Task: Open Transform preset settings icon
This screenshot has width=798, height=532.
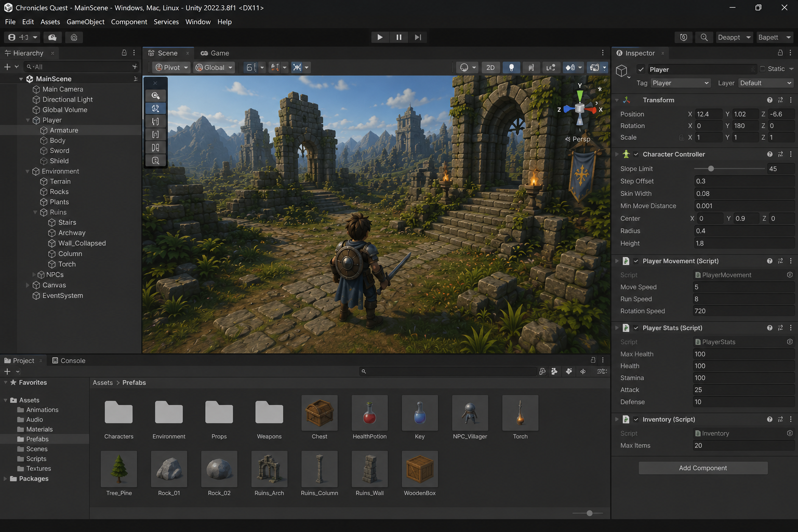Action: pyautogui.click(x=780, y=100)
